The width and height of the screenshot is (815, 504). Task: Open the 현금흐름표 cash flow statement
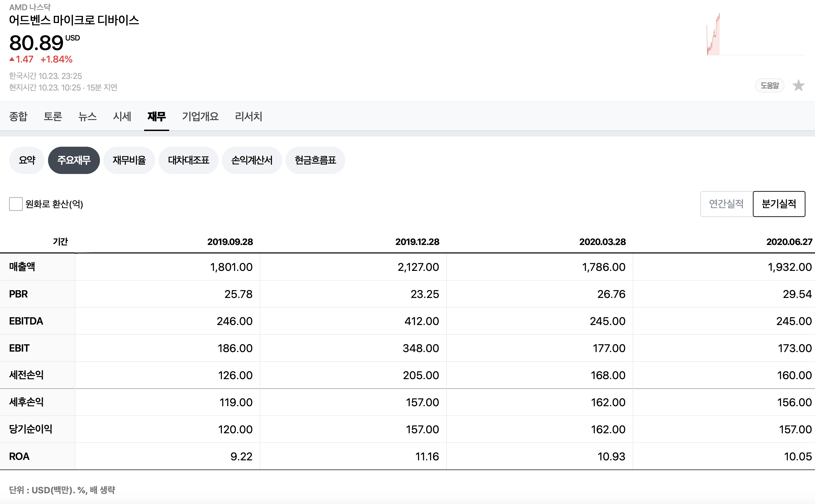point(315,160)
